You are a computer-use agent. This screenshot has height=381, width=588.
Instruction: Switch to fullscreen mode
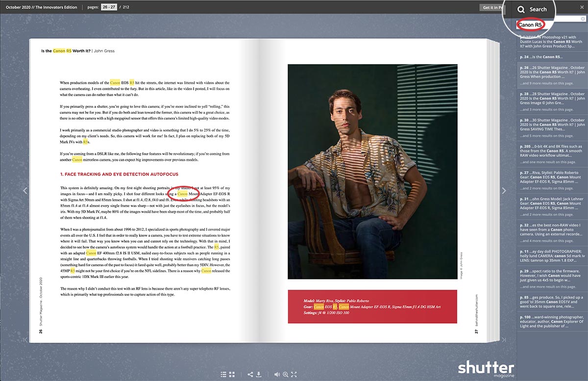click(x=294, y=375)
